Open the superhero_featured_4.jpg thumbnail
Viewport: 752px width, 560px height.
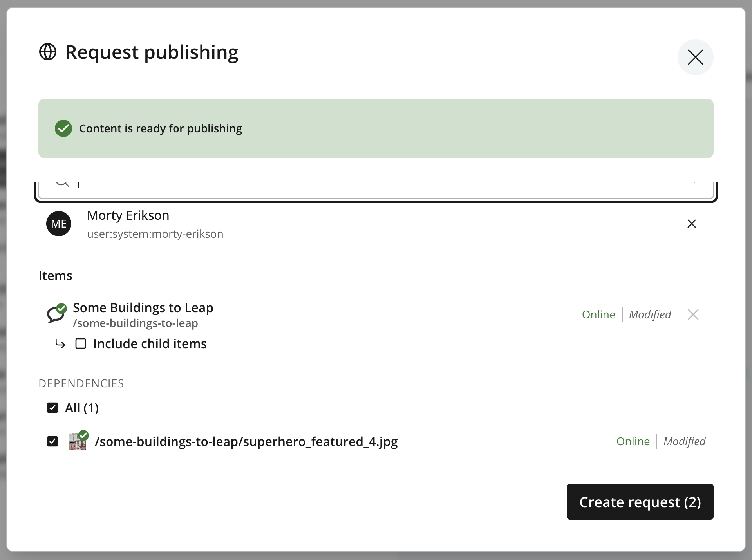click(78, 441)
